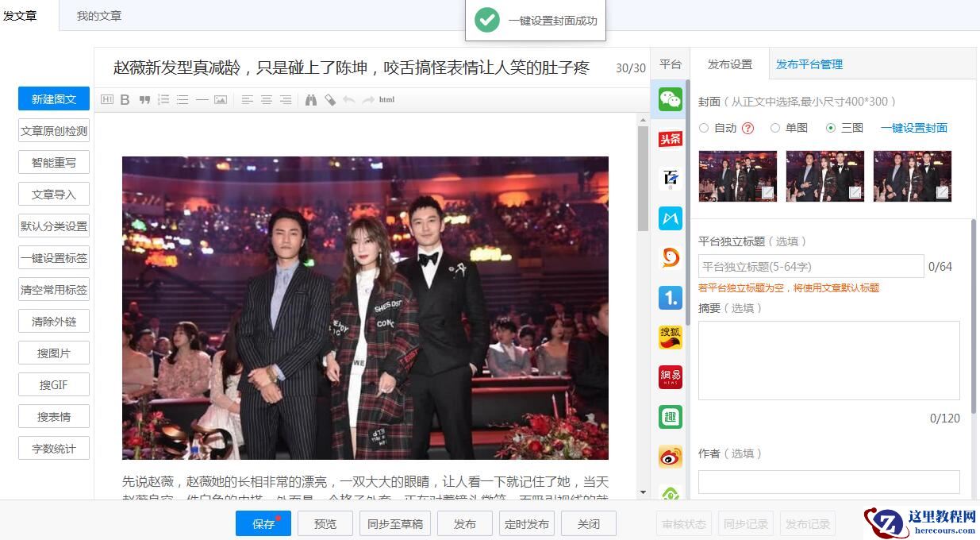The image size is (980, 540).
Task: Select the Qutoutiao (趣) platform icon
Action: pos(671,417)
